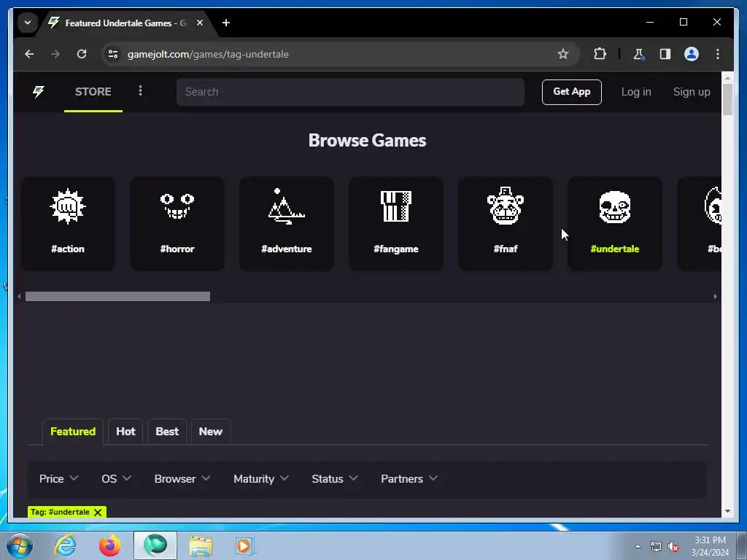Select the #action fist icon tile
The image size is (747, 560).
pos(68,224)
